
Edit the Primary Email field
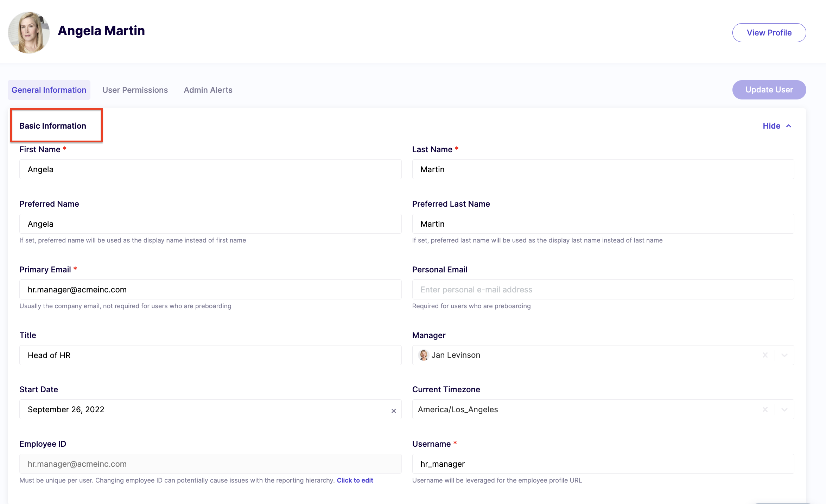(x=210, y=290)
